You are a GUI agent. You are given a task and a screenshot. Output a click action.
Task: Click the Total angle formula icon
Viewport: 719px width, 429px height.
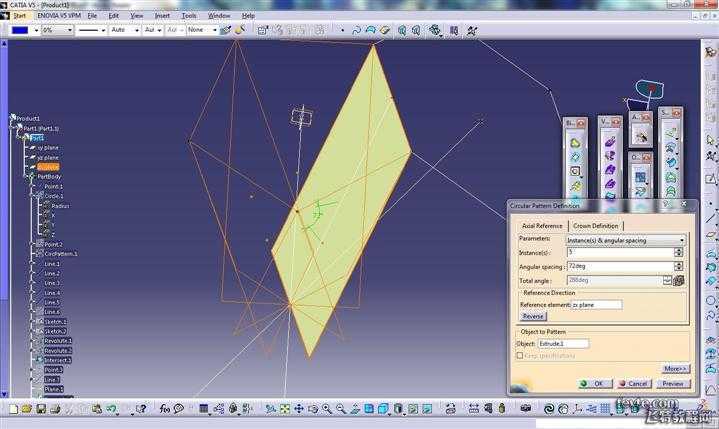[x=679, y=280]
